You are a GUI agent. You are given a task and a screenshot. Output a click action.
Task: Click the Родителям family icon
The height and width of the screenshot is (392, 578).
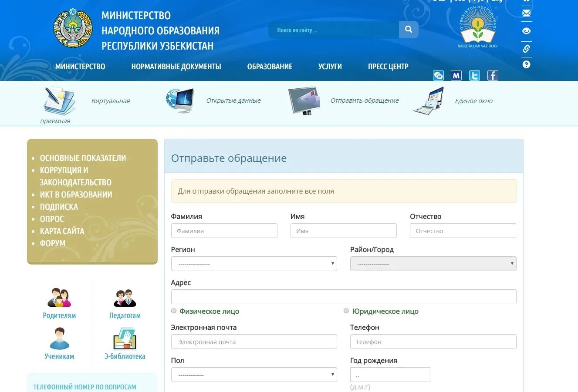coord(59,298)
